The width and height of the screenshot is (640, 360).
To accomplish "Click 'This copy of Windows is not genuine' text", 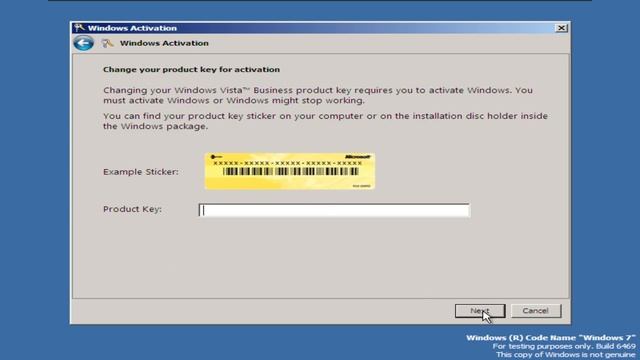I will pos(566,354).
